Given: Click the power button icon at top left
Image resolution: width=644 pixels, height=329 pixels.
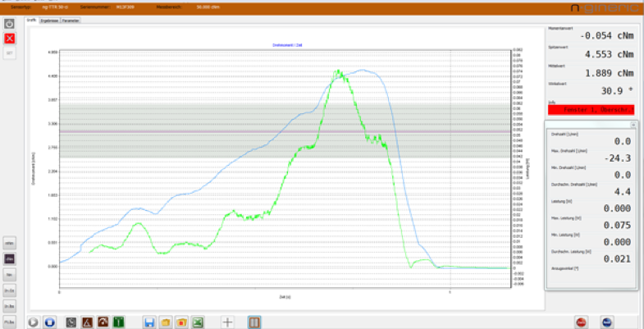Looking at the screenshot, I should coord(10,24).
